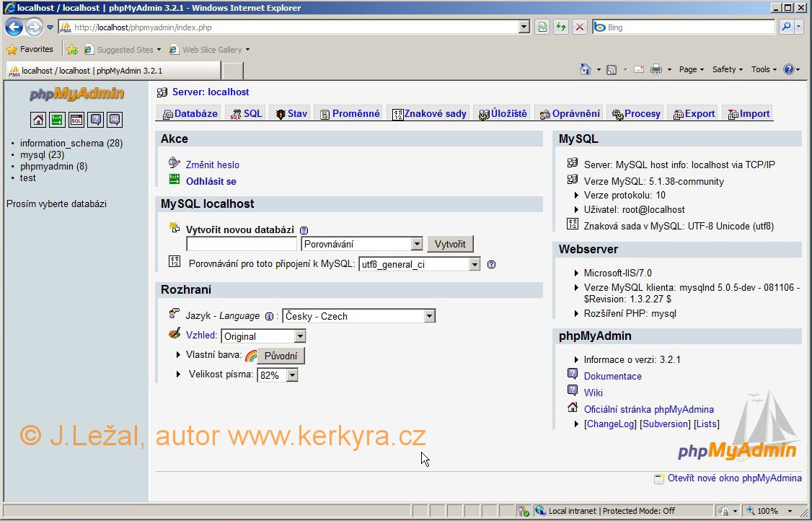Click the help icon beside the utf8_general_ci dropdown
The image size is (812, 521).
[x=491, y=265]
